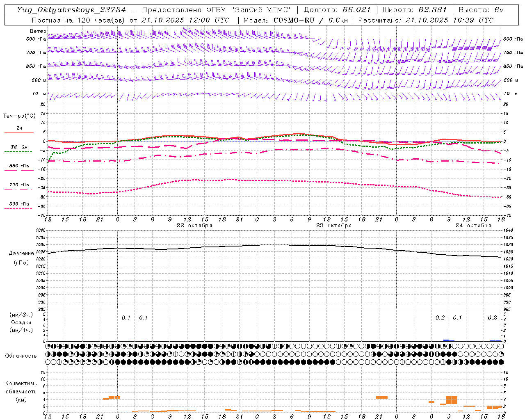Click the latitude value Широта: 62.381
The width and height of the screenshot is (525, 420).
(x=415, y=10)
